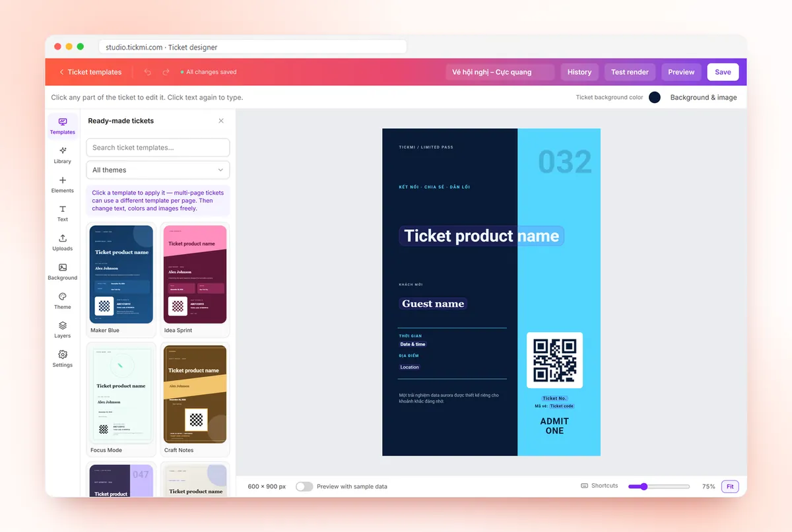Select the QR code on the ticket
This screenshot has width=792, height=532.
(x=554, y=360)
